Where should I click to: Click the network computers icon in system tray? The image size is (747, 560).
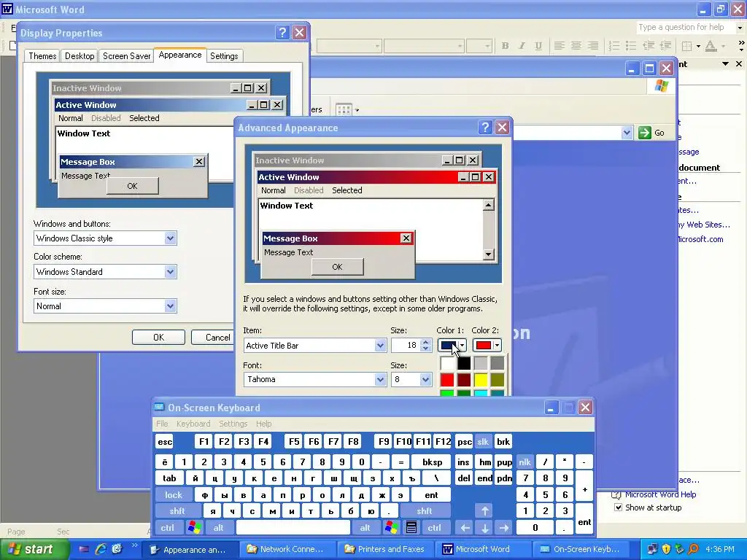click(653, 549)
